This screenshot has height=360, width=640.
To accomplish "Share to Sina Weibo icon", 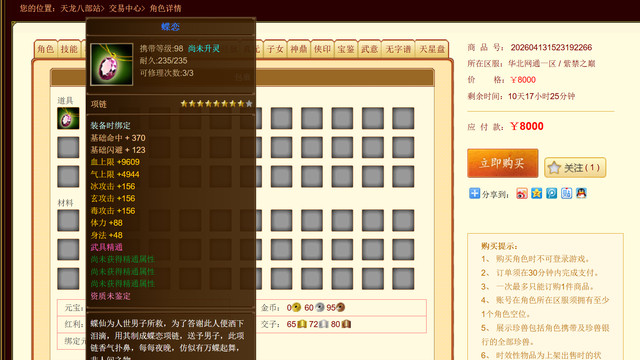I will (x=522, y=193).
